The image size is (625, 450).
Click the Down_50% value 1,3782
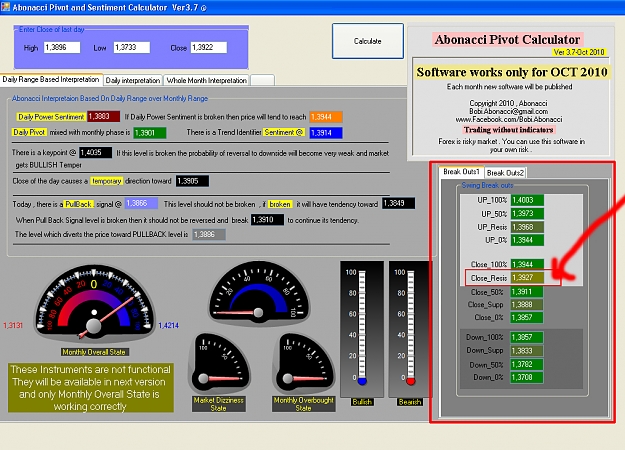(527, 364)
